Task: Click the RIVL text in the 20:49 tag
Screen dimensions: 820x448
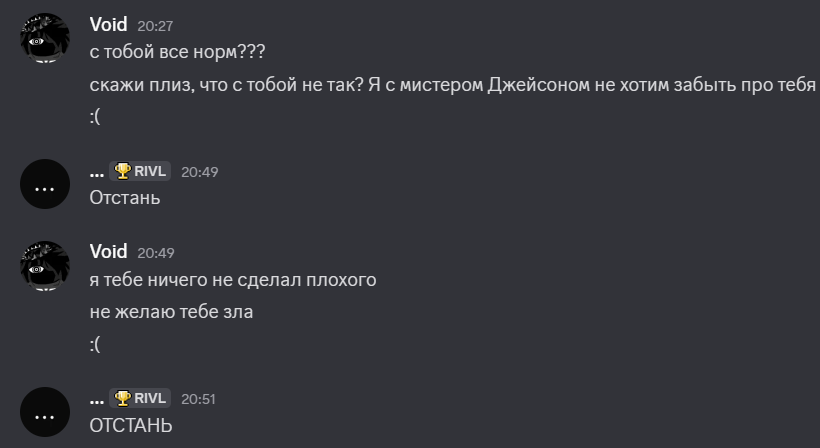Action: point(150,171)
